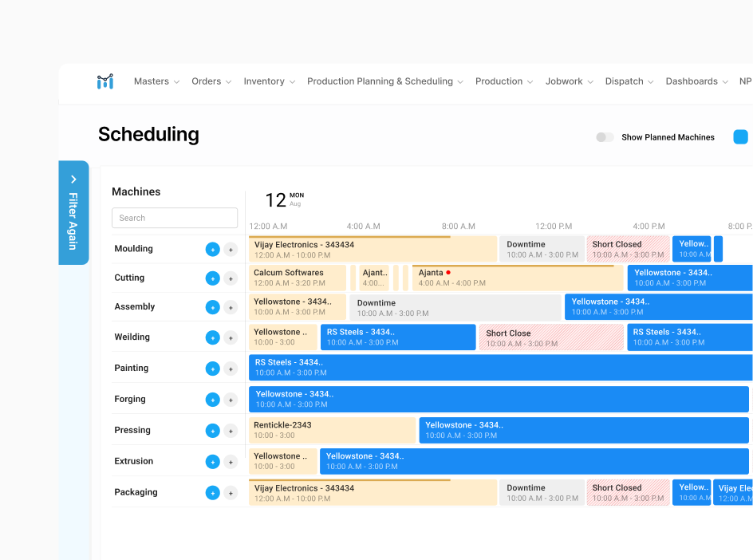Image resolution: width=753 pixels, height=560 pixels.
Task: Click the Filter Again side button
Action: pyautogui.click(x=73, y=213)
